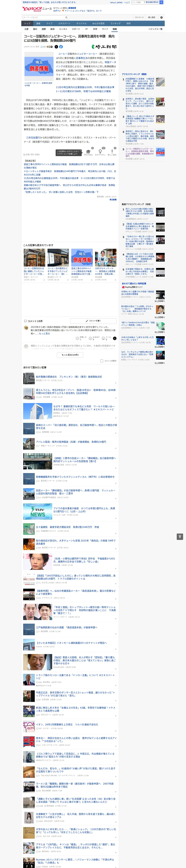Image resolution: width=186 pixels, height=868 pixels.
Task: Click the 埼玉 倒産情報 article image
Action: (39, 66)
